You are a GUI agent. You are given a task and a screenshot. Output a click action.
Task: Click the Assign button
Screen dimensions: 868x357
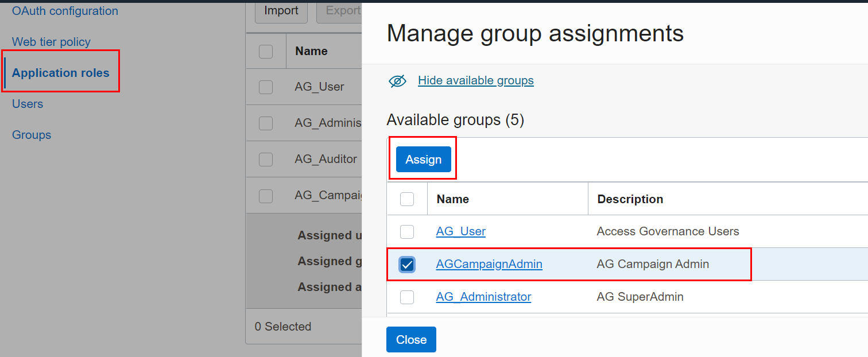(x=424, y=160)
